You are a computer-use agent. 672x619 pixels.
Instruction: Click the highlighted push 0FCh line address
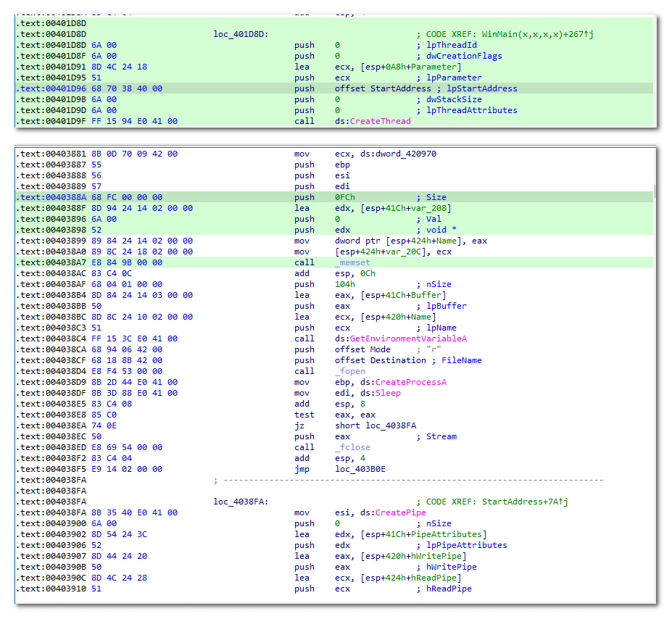coord(51,197)
